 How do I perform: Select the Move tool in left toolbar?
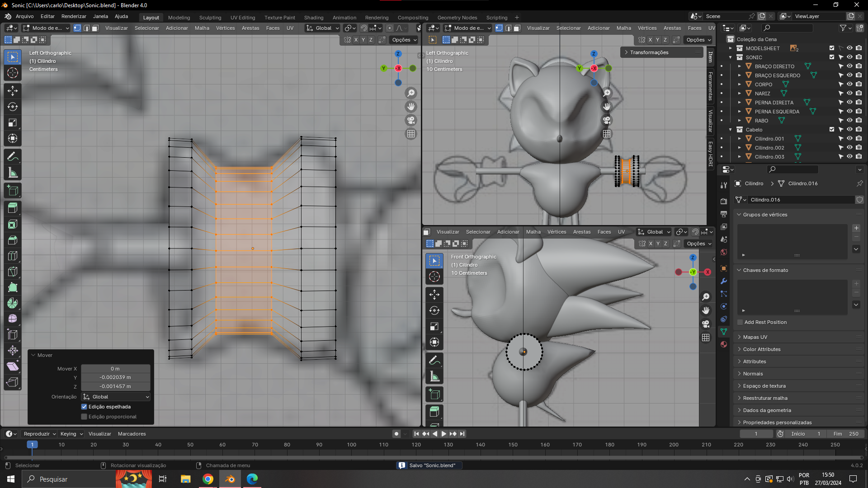click(13, 91)
